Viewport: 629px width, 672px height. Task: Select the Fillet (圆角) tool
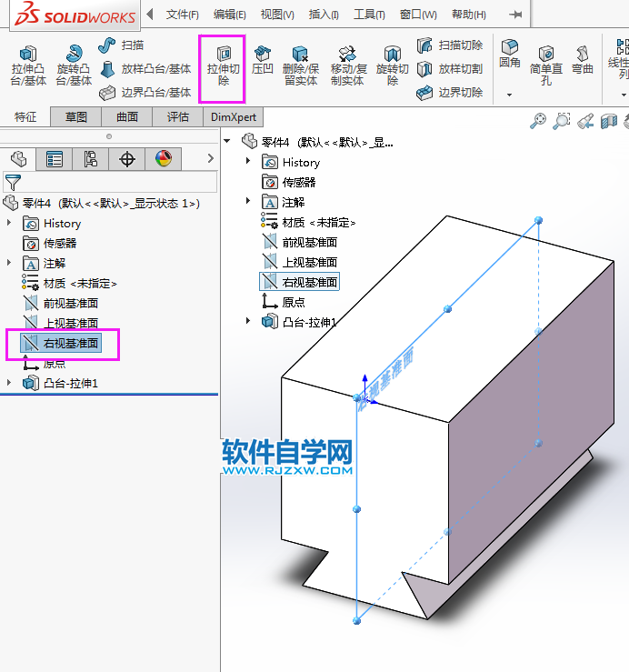click(509, 54)
